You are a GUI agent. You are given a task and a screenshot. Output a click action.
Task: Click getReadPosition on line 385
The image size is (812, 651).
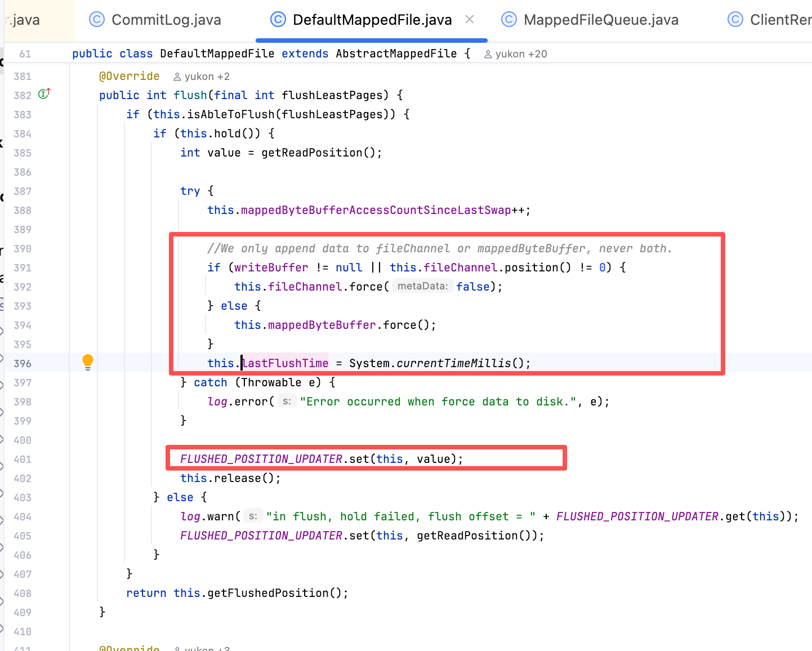tap(312, 153)
